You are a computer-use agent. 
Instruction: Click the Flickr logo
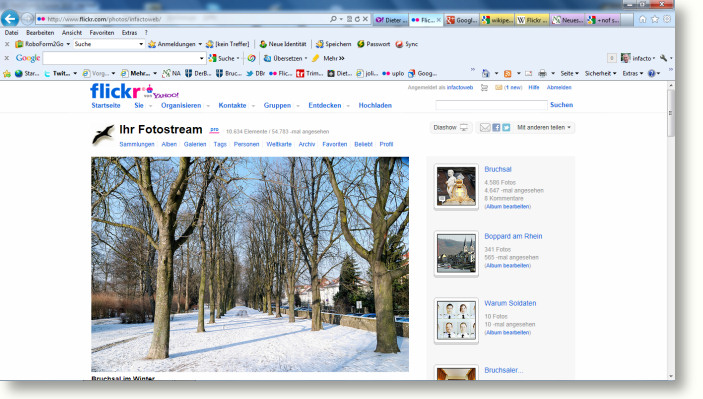[116, 91]
